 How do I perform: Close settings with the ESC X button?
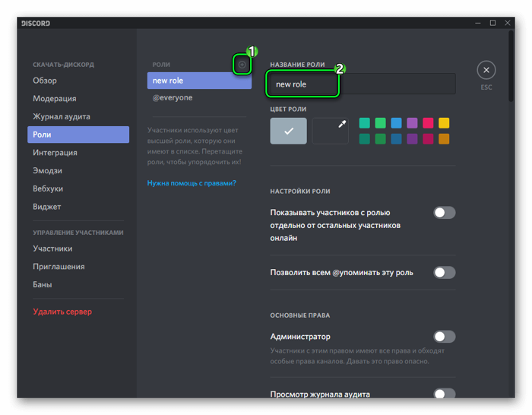[486, 70]
